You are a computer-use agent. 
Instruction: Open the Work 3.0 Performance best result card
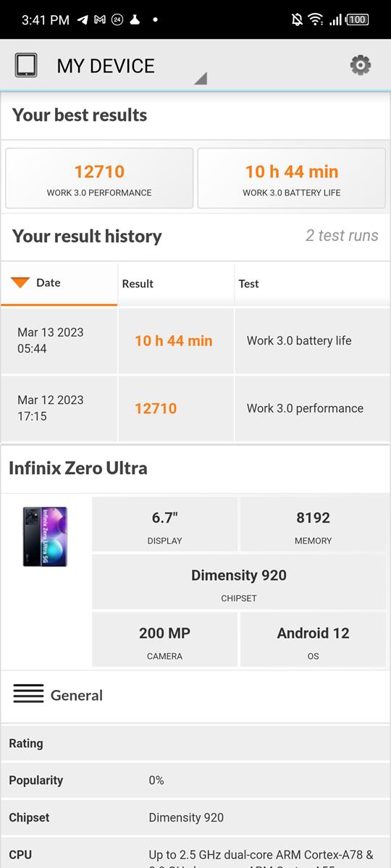click(99, 178)
